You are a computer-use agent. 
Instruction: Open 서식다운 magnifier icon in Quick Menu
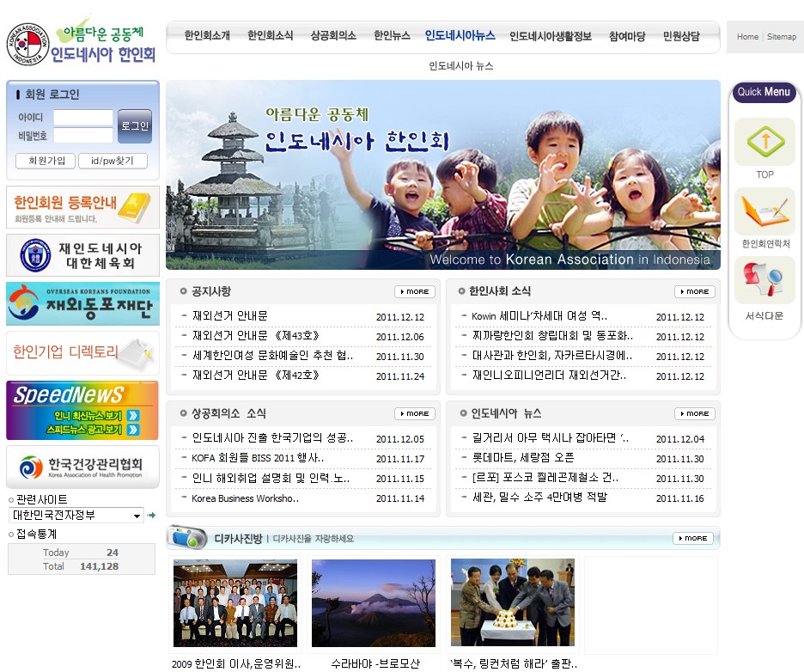[765, 280]
